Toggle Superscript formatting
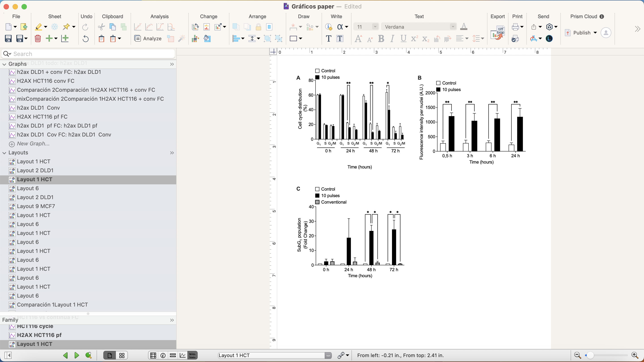The height and width of the screenshot is (362, 644). 414,38
